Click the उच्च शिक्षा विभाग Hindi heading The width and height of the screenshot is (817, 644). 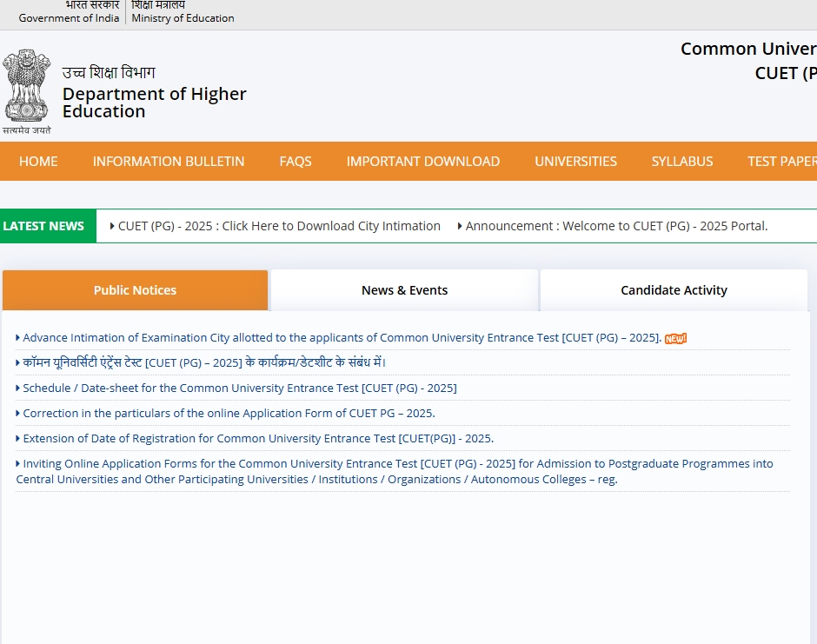(109, 72)
